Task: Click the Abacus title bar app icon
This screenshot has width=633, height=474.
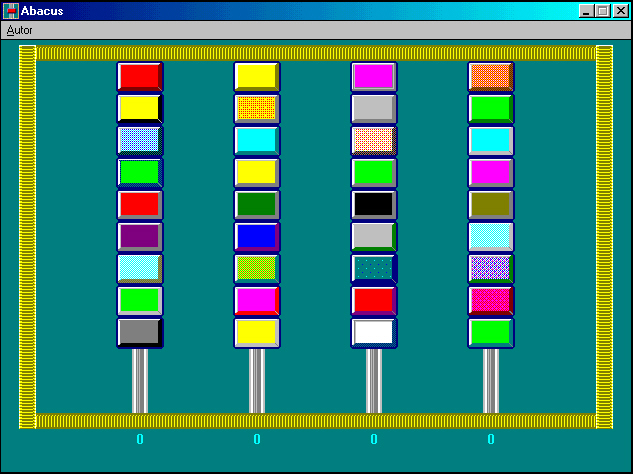Action: tap(10, 11)
